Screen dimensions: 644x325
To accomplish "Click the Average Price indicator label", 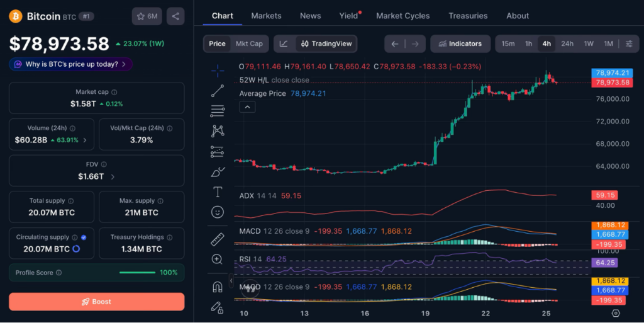I will 262,94.
